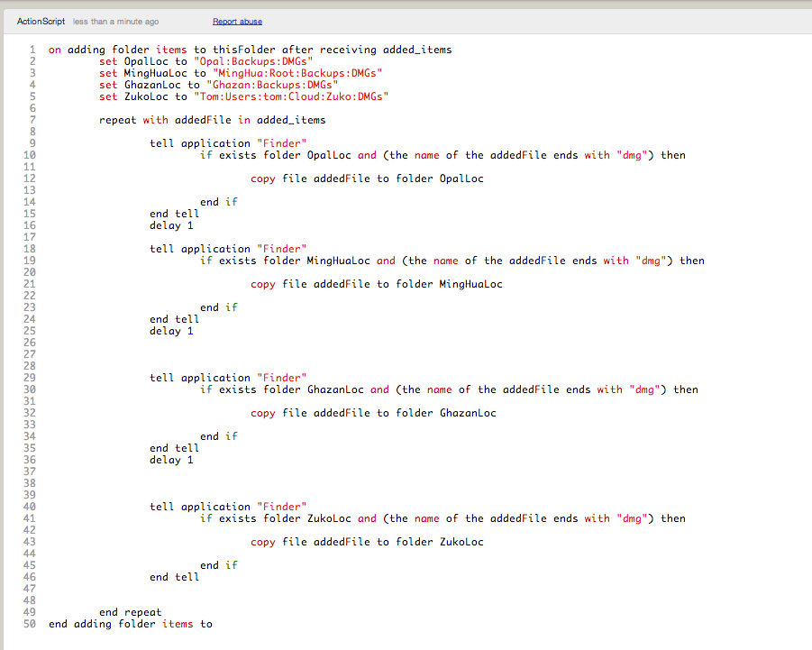The height and width of the screenshot is (650, 812).
Task: Click the 'less than a minute ago' timestamp
Action: [116, 22]
